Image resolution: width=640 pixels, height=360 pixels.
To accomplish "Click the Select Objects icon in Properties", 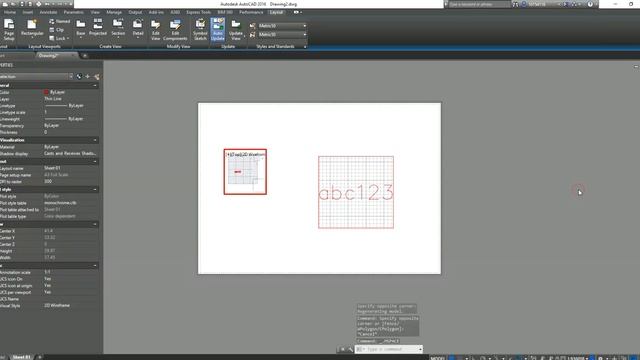I will pyautogui.click(x=88, y=76).
